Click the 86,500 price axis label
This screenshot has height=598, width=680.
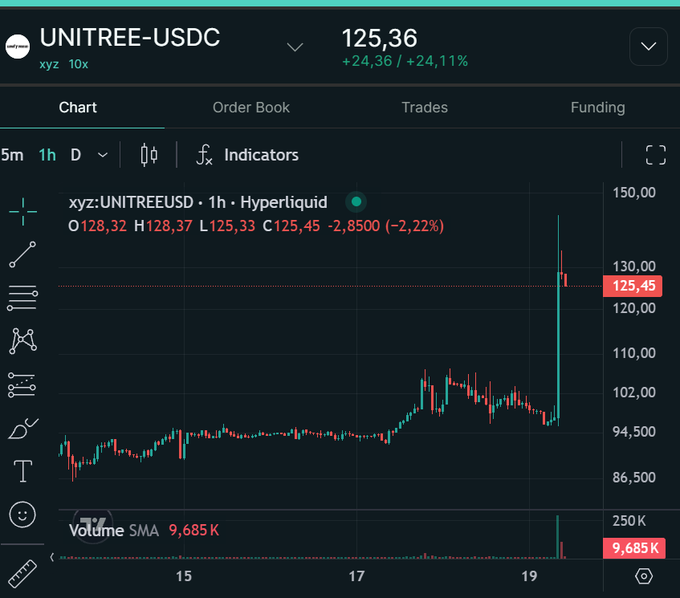point(634,477)
